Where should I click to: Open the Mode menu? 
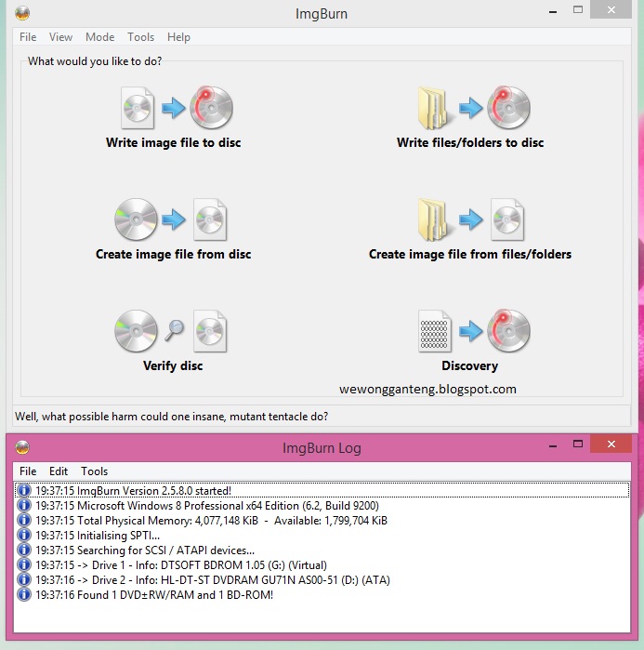pos(99,37)
